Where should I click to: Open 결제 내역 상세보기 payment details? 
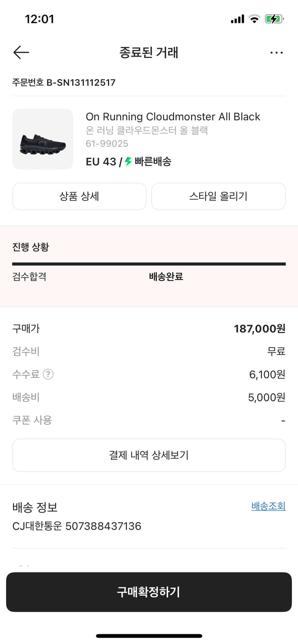pyautogui.click(x=149, y=456)
